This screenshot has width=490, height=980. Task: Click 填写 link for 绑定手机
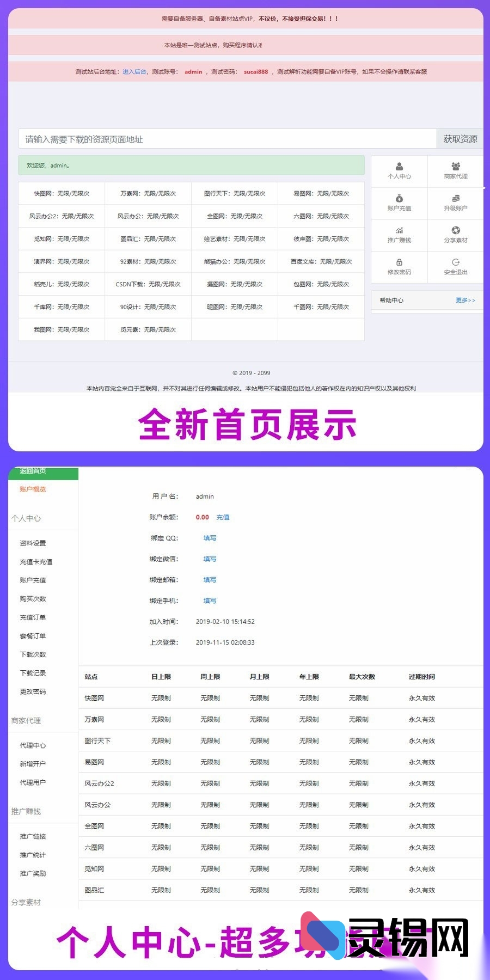click(x=210, y=601)
